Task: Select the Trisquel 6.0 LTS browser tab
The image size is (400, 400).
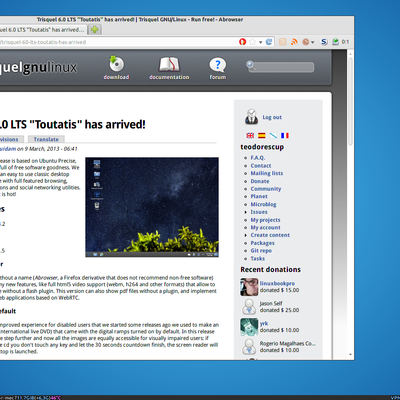Action: [x=43, y=30]
